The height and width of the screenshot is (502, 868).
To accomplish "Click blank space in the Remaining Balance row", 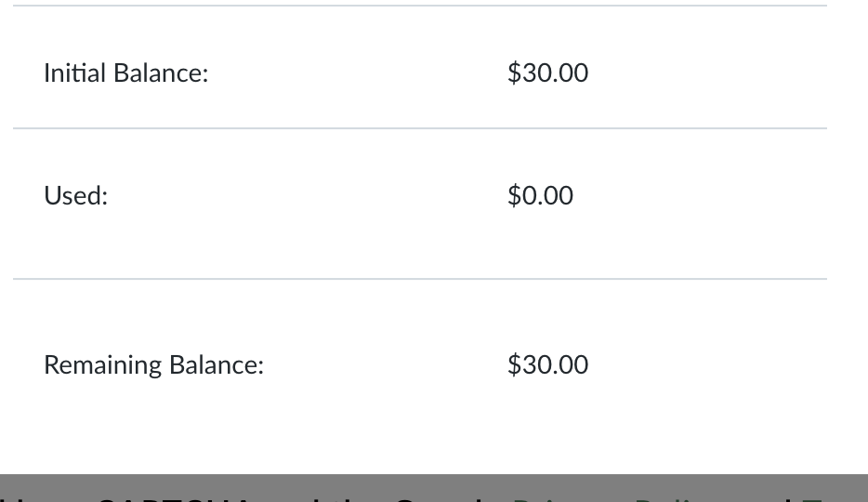I will (x=354, y=365).
